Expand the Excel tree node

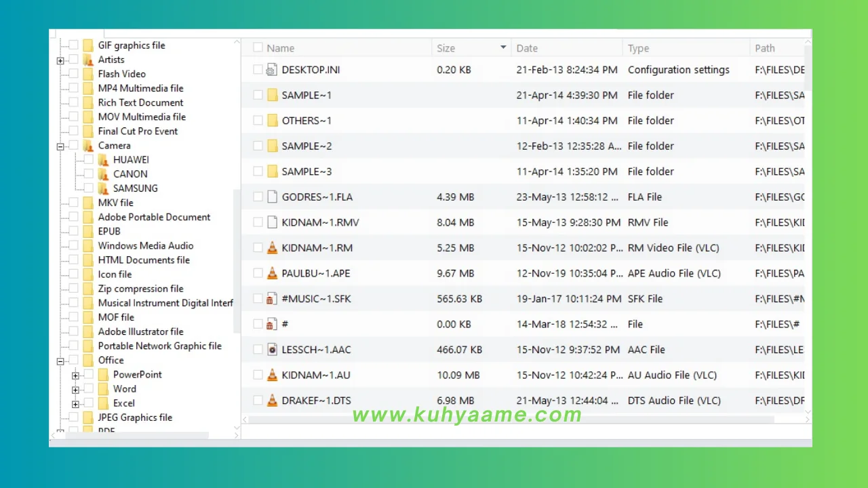click(75, 403)
